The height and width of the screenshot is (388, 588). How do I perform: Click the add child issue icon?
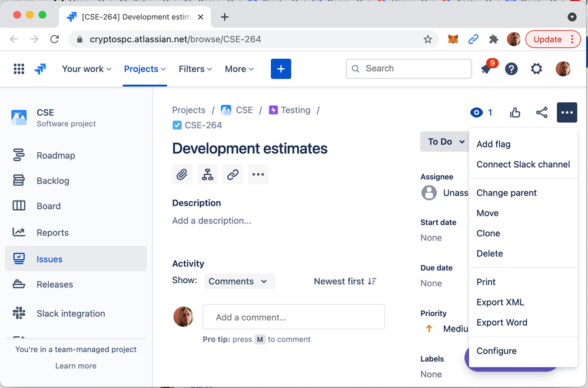pos(208,175)
